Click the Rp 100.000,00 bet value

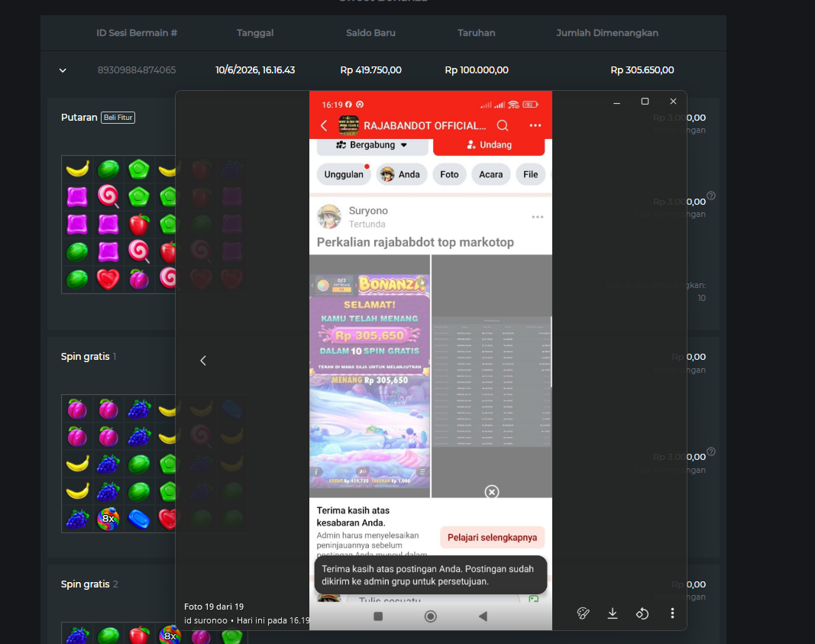coord(476,70)
